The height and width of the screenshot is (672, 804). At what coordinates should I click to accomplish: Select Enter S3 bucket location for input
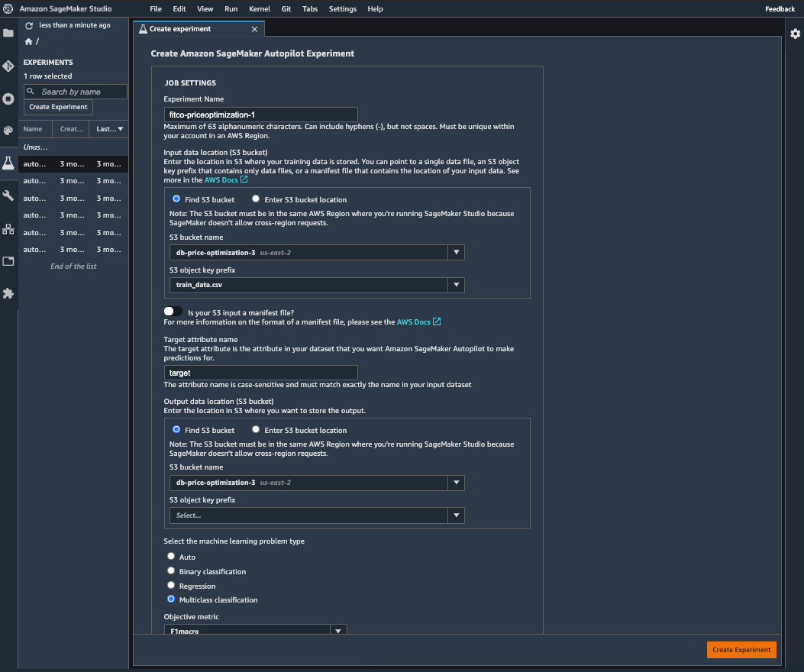click(256, 199)
